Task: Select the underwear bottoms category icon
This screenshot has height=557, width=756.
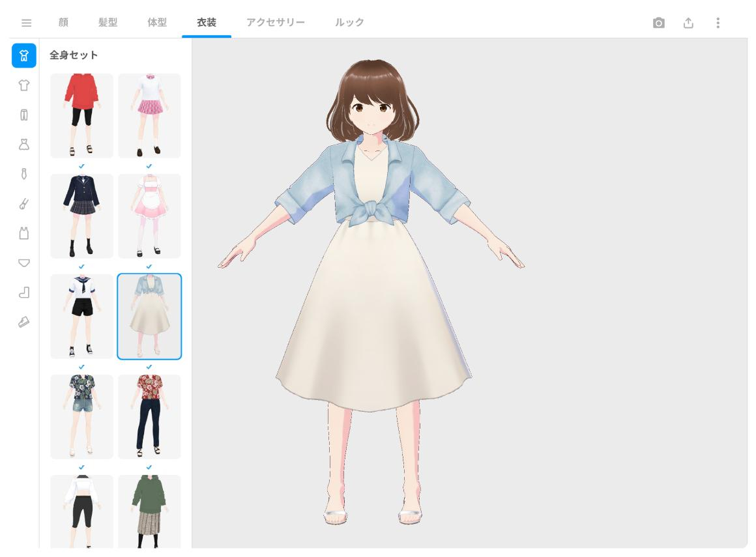Action: pyautogui.click(x=24, y=263)
